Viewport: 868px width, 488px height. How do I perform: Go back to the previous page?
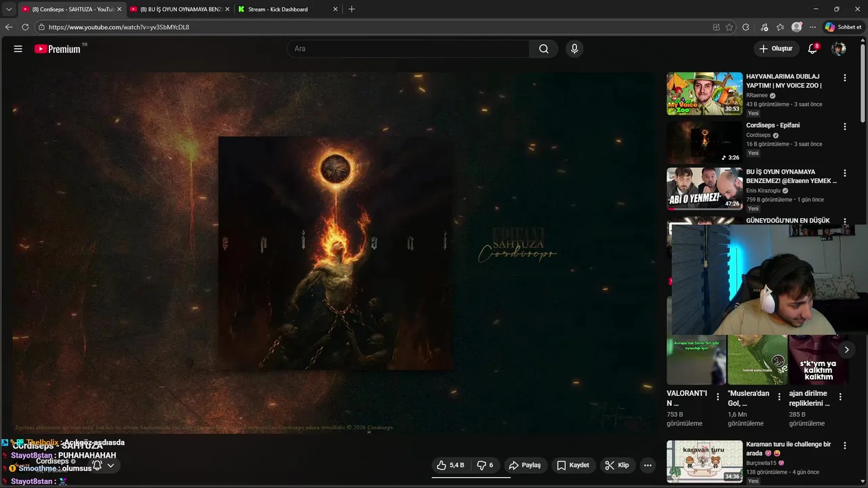pyautogui.click(x=9, y=27)
